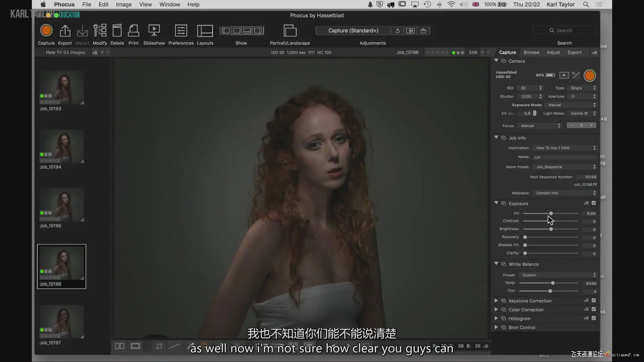The height and width of the screenshot is (362, 644).
Task: Switch to the Adjust tab
Action: click(553, 52)
